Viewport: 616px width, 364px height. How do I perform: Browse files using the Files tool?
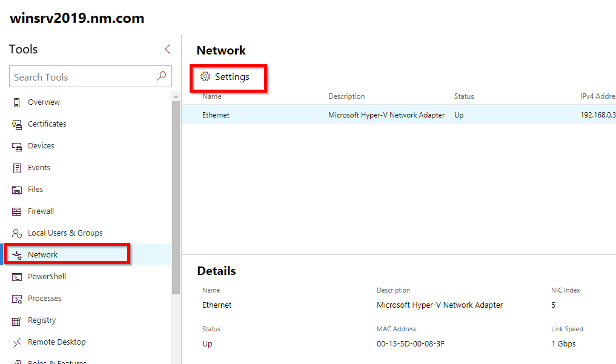click(37, 189)
